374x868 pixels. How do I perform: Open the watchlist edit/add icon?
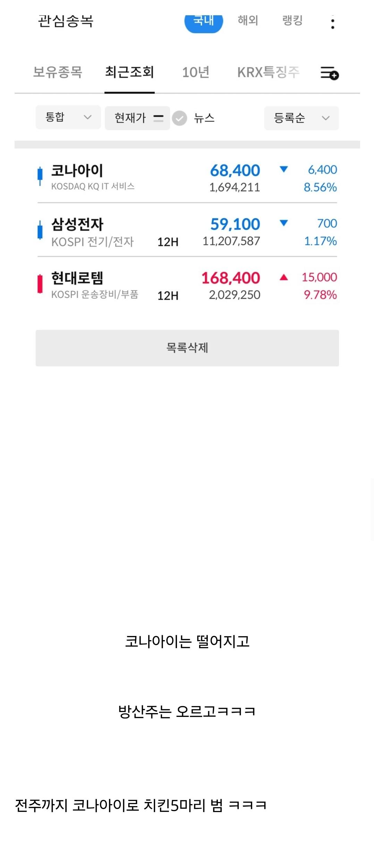click(x=329, y=73)
